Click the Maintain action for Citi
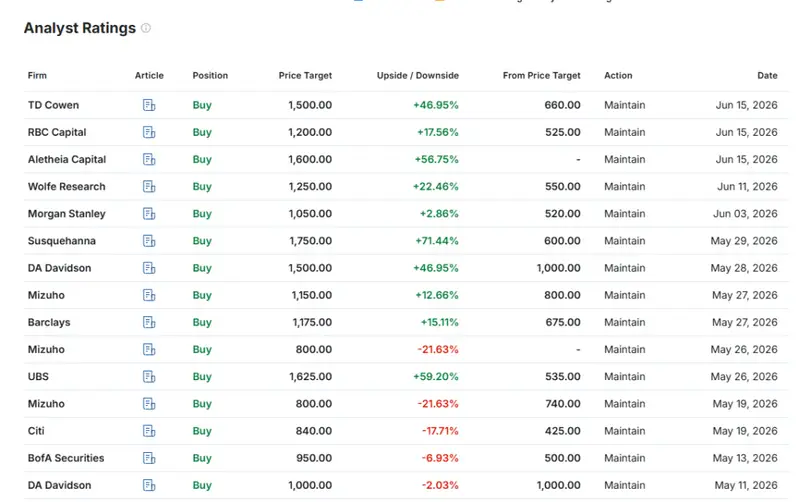The width and height of the screenshot is (799, 502). (625, 431)
